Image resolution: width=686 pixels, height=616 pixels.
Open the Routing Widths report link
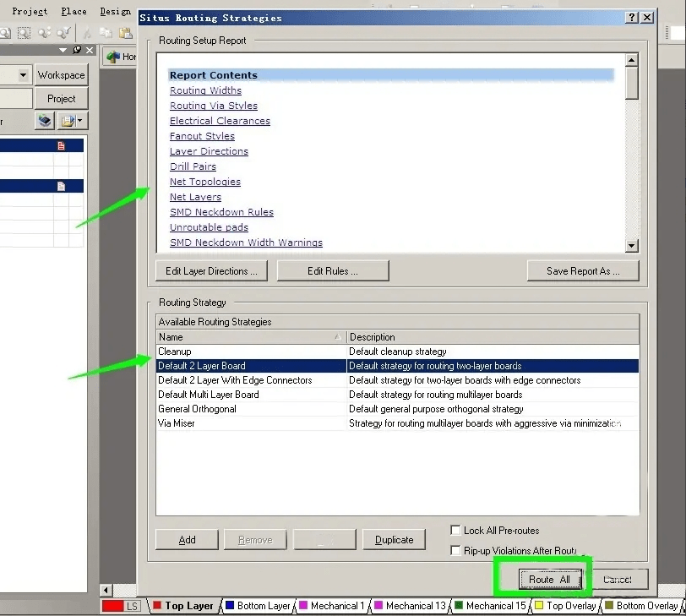click(x=205, y=90)
